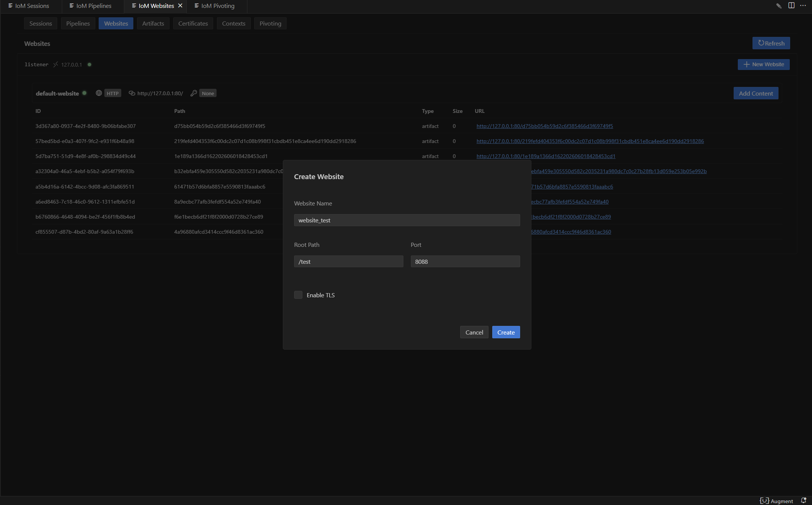Image resolution: width=812 pixels, height=505 pixels.
Task: Open URL ending 6d190dd2918286
Action: (590, 141)
